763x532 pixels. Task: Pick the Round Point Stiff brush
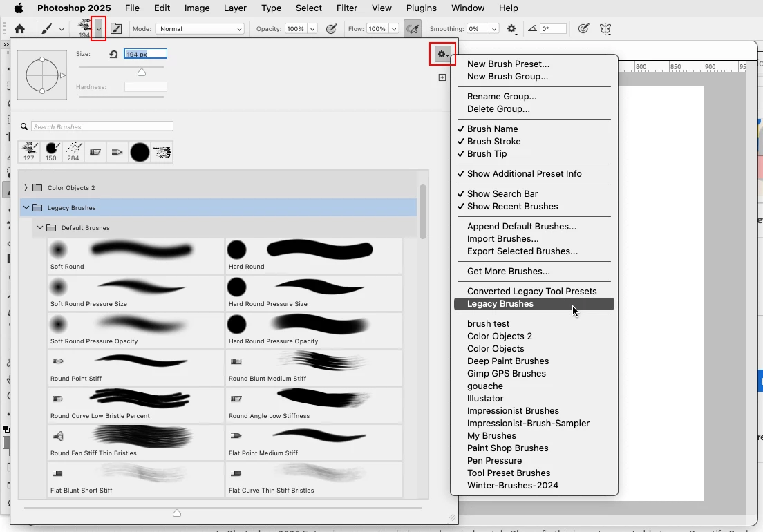pyautogui.click(x=135, y=368)
